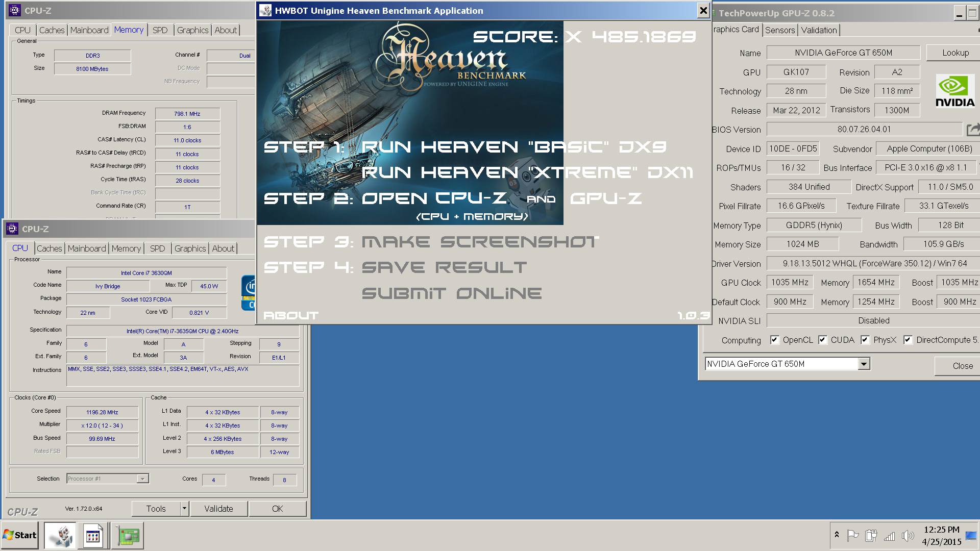
Task: Open the power tray icon
Action: point(871,536)
